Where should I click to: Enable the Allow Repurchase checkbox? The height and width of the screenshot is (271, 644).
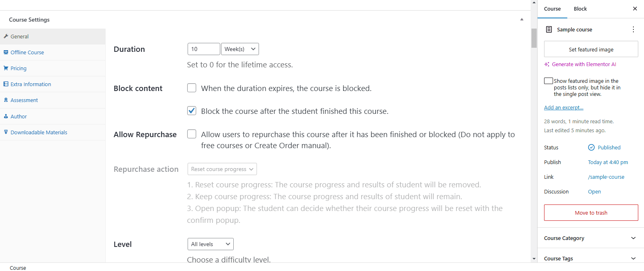(x=192, y=134)
